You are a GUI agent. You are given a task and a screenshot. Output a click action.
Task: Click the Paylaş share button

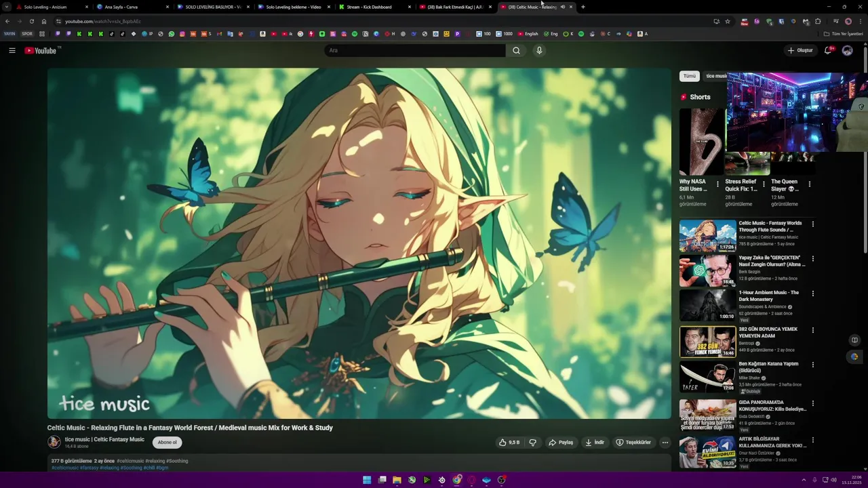point(561,443)
